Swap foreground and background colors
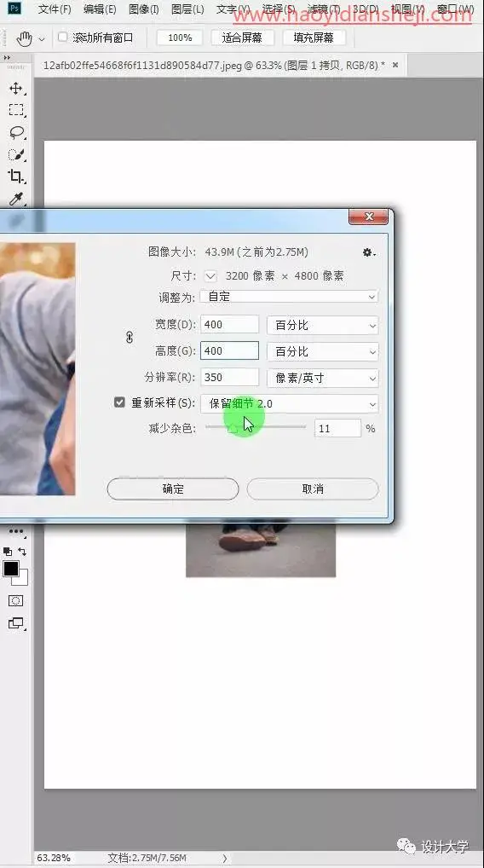This screenshot has height=868, width=484. coord(22,552)
